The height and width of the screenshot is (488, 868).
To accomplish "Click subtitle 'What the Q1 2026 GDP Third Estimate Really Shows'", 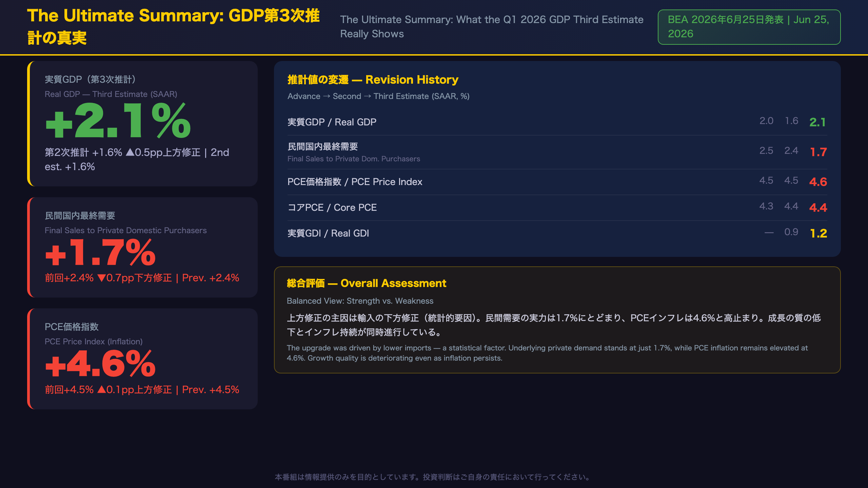I will [492, 26].
